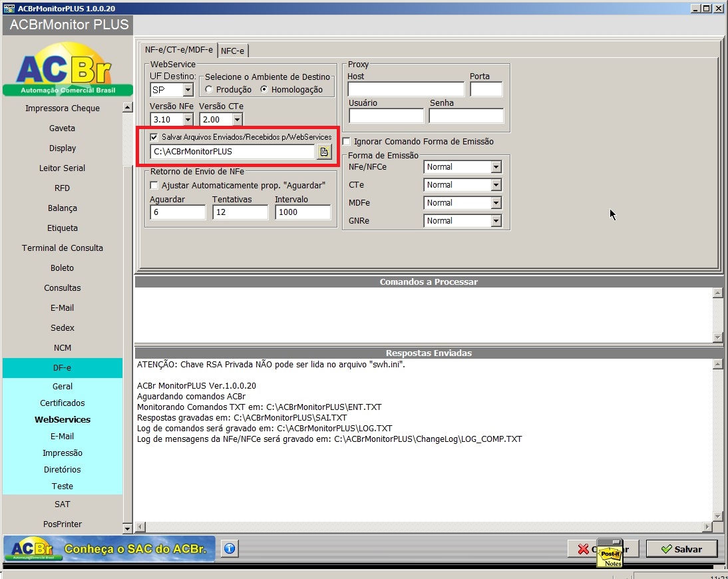Open the UF Destino dropdown

point(188,90)
